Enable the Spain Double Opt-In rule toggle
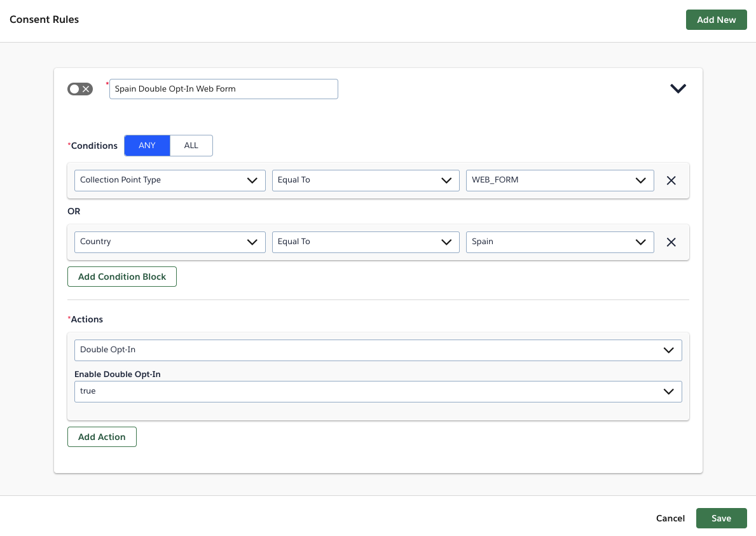The height and width of the screenshot is (536, 756). pyautogui.click(x=79, y=88)
